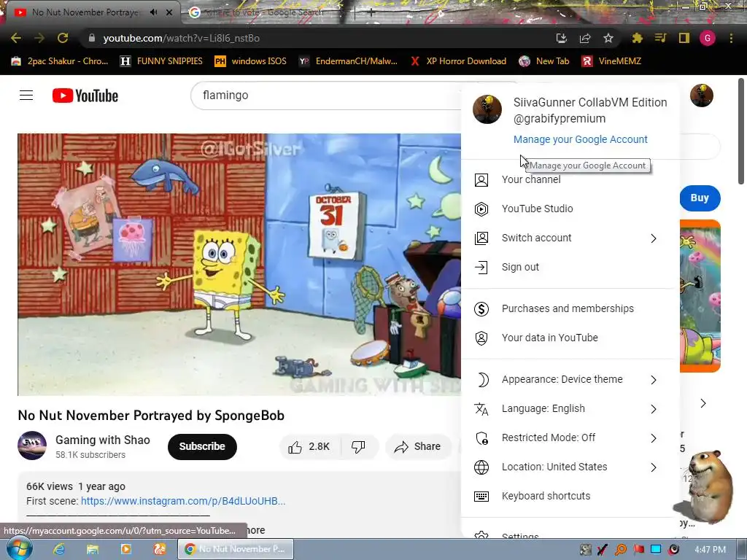Bookmark this page with the star icon
Viewport: 747px width, 560px height.
[x=608, y=38]
